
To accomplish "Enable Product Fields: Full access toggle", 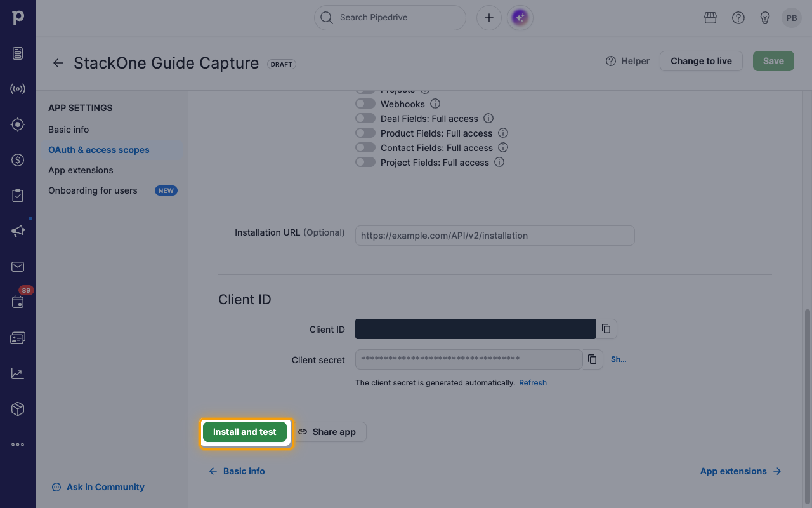I will point(365,133).
